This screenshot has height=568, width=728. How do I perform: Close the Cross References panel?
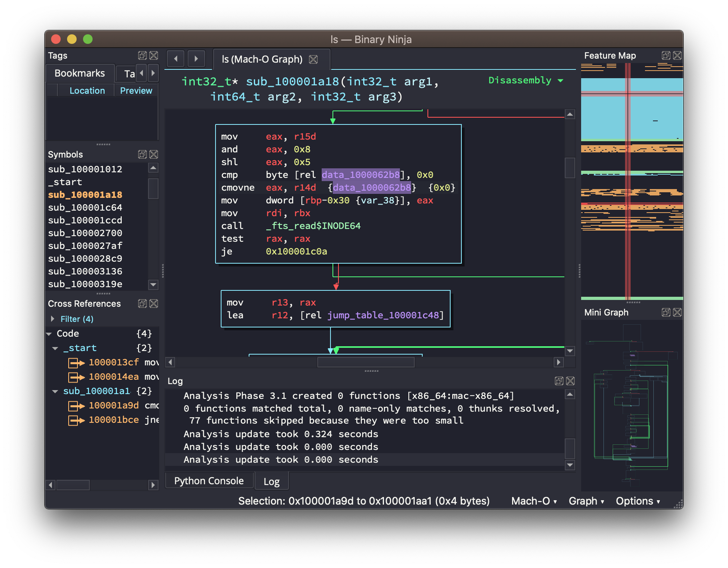[x=154, y=304]
